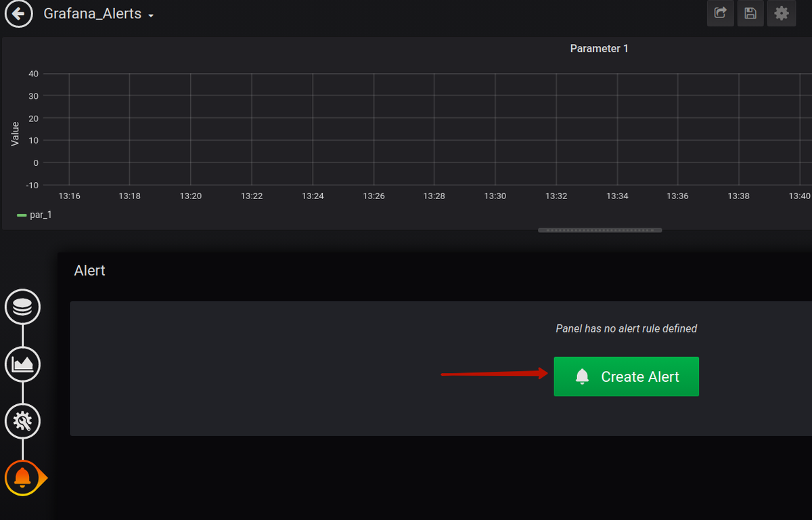Click the Parameter 1 panel title
Image resolution: width=812 pixels, height=520 pixels.
point(599,49)
